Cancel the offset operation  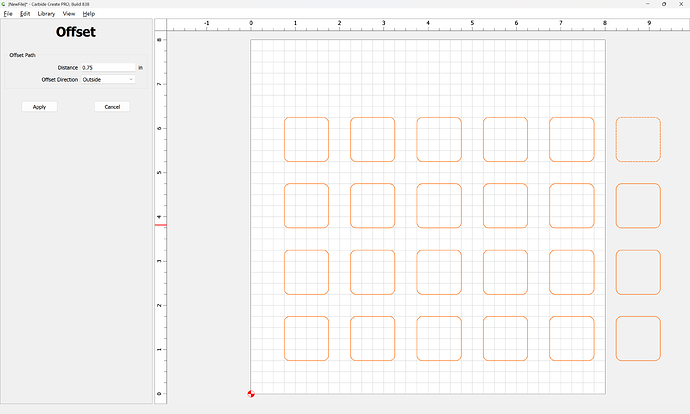coord(112,107)
